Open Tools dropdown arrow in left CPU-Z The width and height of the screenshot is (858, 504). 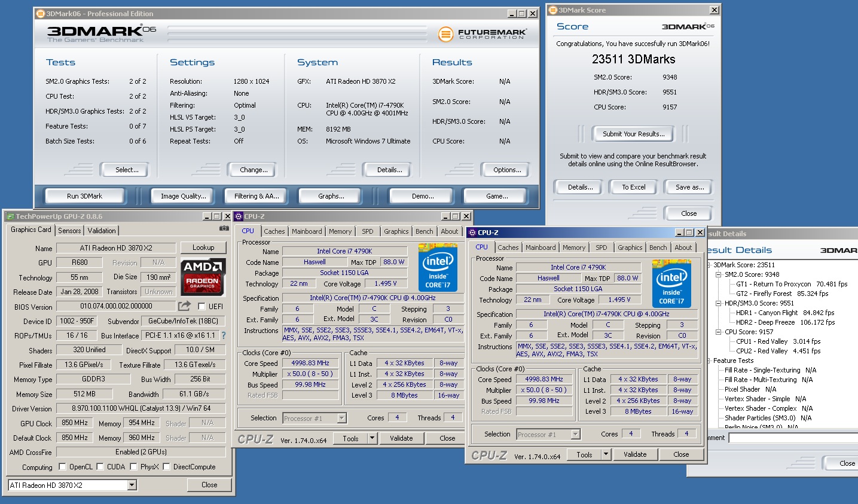pyautogui.click(x=372, y=438)
